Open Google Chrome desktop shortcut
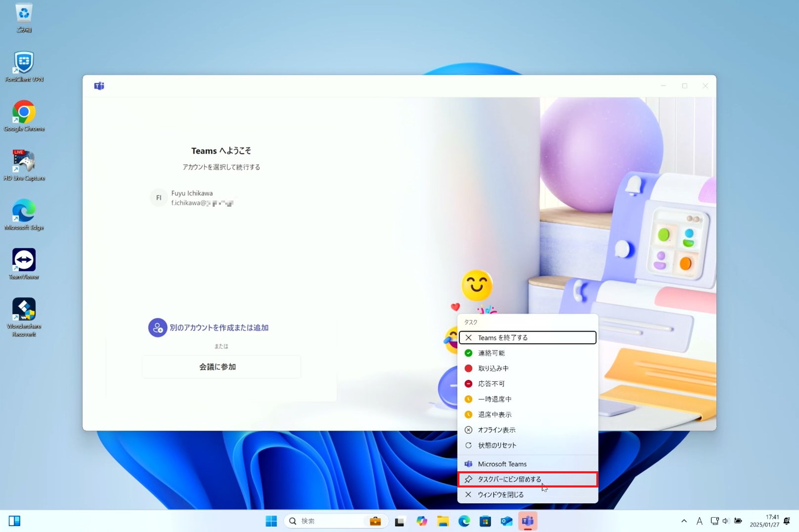 point(24,116)
